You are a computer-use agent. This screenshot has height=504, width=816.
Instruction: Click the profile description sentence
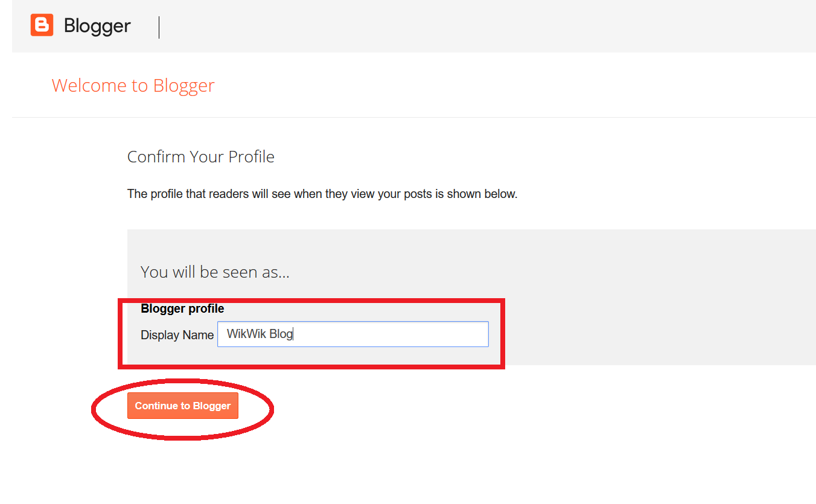pyautogui.click(x=322, y=194)
